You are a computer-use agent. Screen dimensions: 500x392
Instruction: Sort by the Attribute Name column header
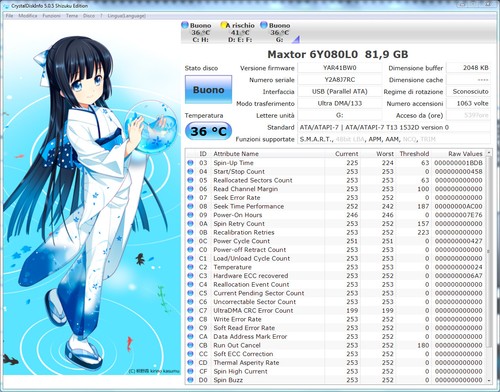(236, 154)
